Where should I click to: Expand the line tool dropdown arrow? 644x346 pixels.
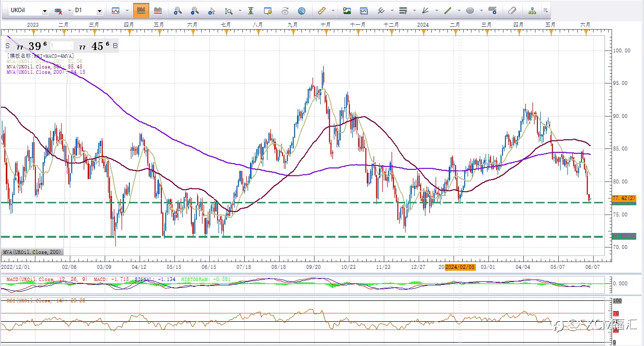tap(459, 10)
